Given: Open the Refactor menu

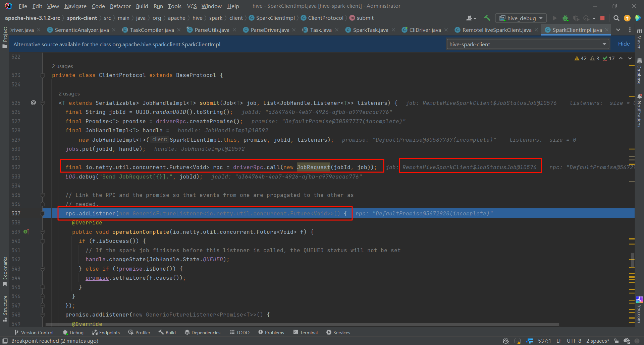Looking at the screenshot, I should 120,6.
